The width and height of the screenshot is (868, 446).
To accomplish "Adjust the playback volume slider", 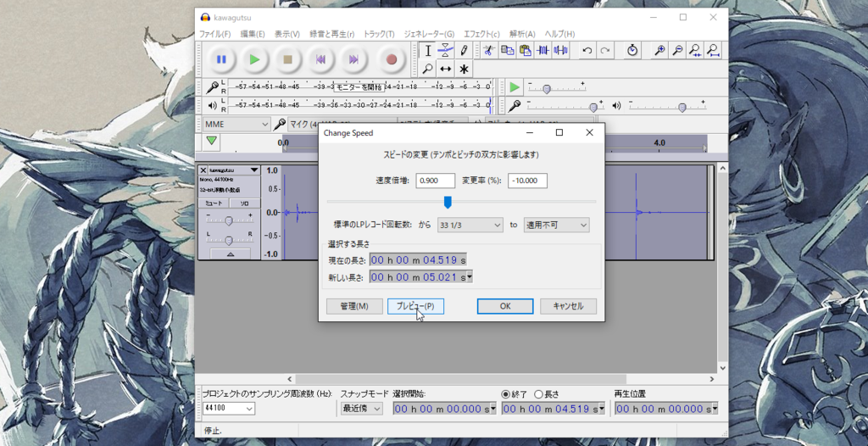I will pyautogui.click(x=682, y=107).
